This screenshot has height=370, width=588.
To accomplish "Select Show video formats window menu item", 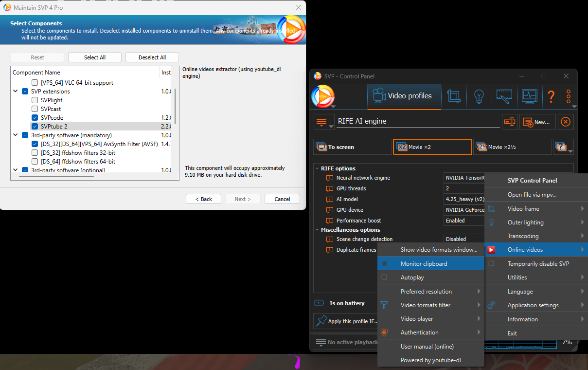I will pyautogui.click(x=431, y=250).
